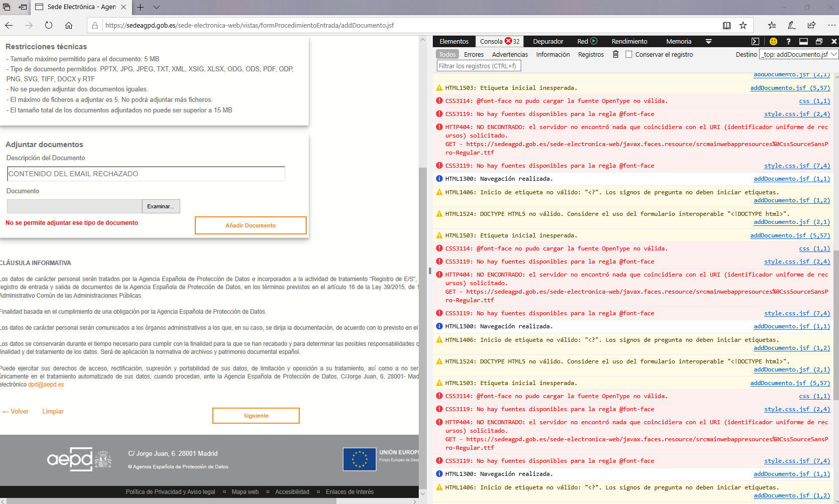Open Enlaces de Interés footer link
The image size is (839, 504).
[349, 492]
